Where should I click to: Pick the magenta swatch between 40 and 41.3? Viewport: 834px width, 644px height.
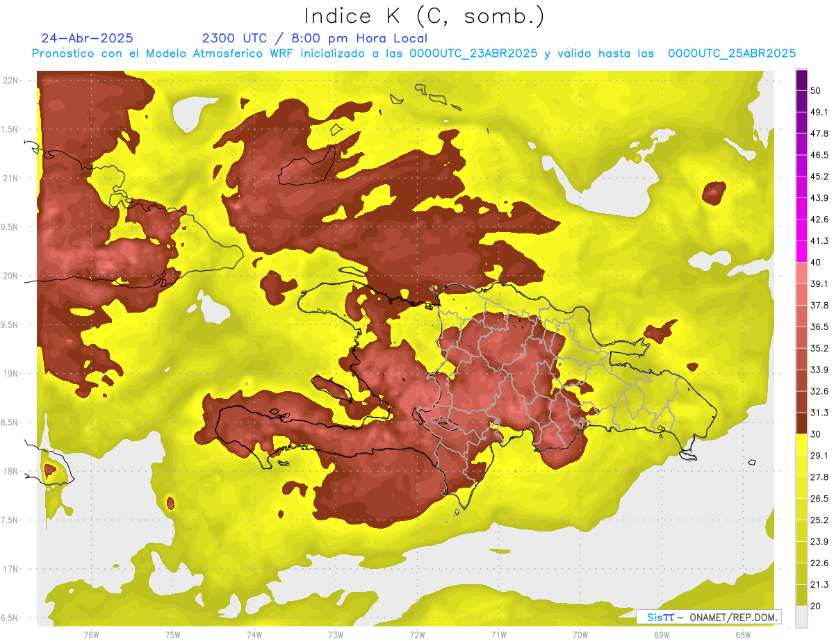[801, 251]
